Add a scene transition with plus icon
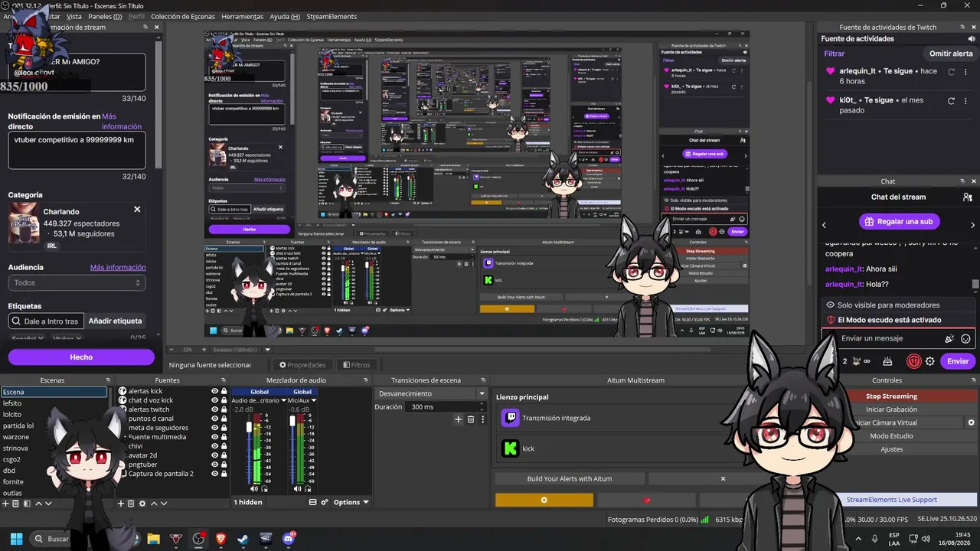 point(458,419)
